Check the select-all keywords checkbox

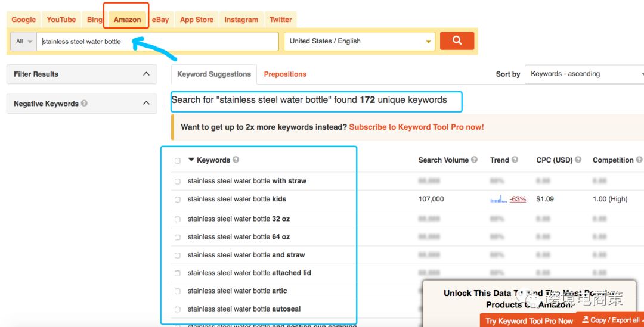pyautogui.click(x=178, y=160)
